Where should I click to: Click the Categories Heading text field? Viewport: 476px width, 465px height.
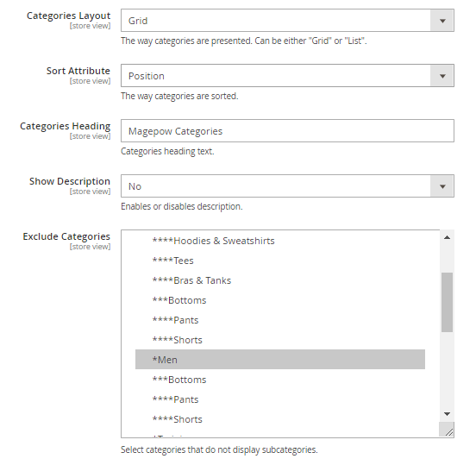click(287, 131)
